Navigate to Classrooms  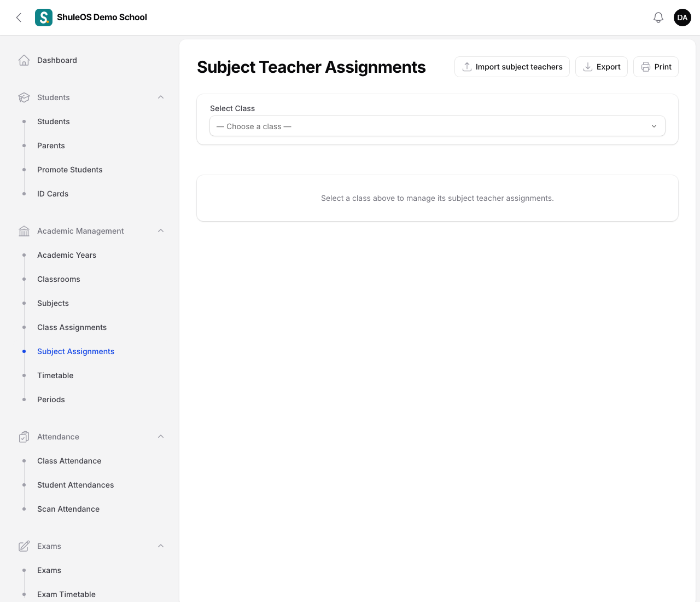(59, 279)
